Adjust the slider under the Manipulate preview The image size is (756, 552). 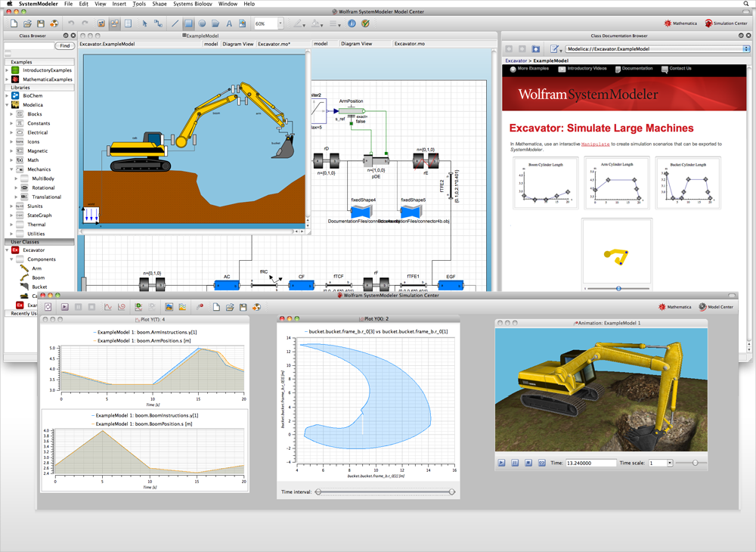pos(618,288)
